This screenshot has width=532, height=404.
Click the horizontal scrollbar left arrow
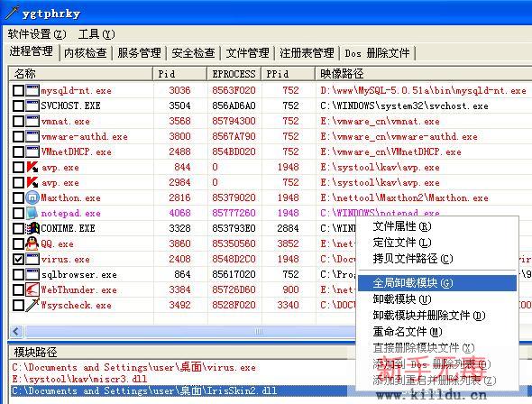point(16,331)
